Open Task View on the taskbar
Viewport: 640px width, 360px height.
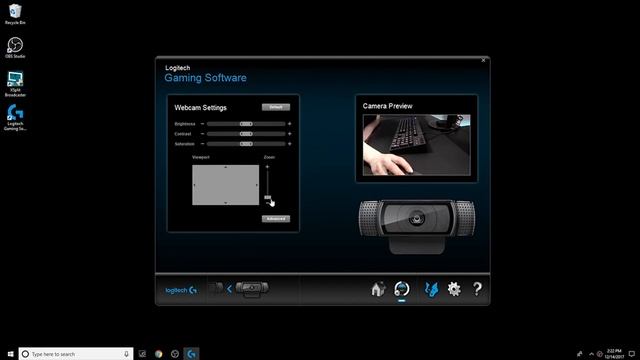point(142,354)
